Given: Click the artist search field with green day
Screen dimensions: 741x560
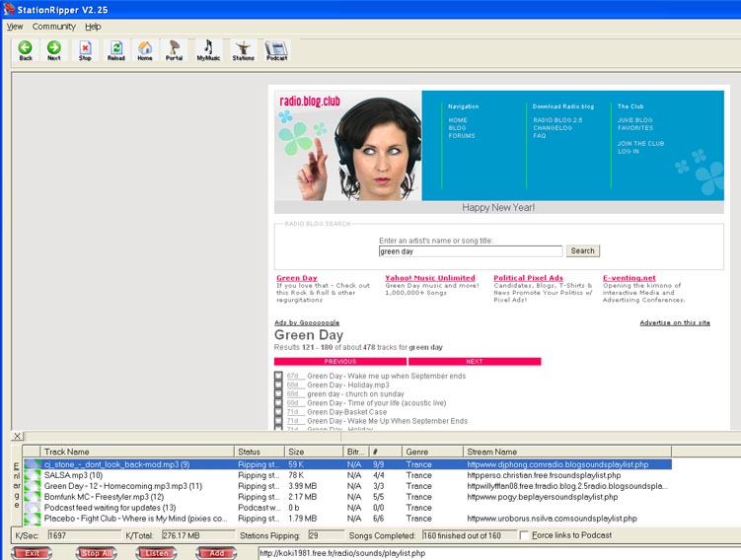Looking at the screenshot, I should (471, 251).
